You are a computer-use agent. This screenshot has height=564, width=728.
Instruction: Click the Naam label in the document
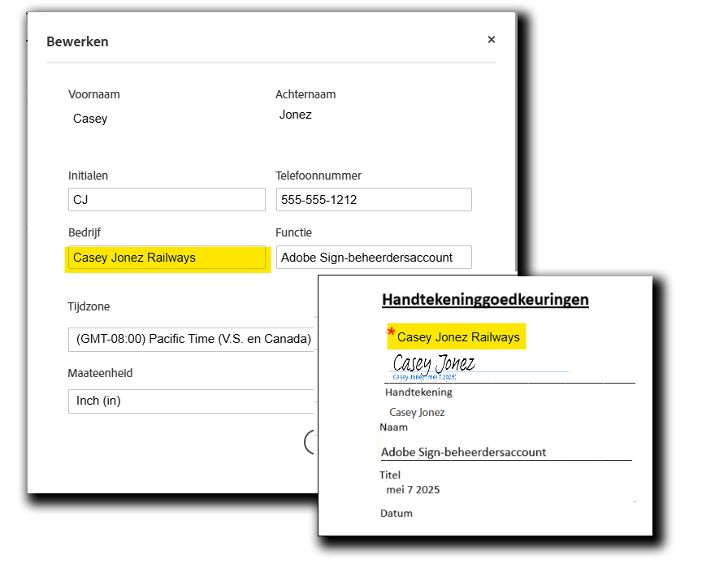[x=394, y=427]
